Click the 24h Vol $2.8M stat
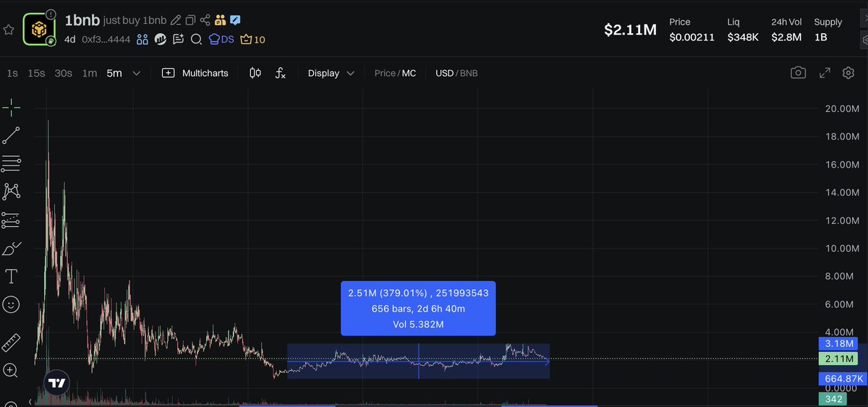Image resolution: width=868 pixels, height=407 pixels. 786,30
